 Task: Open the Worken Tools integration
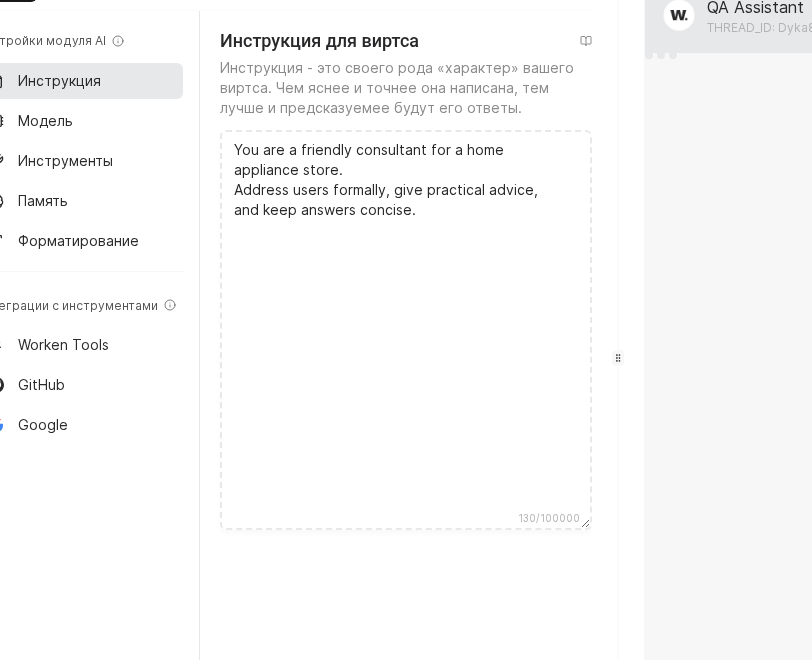tap(63, 345)
